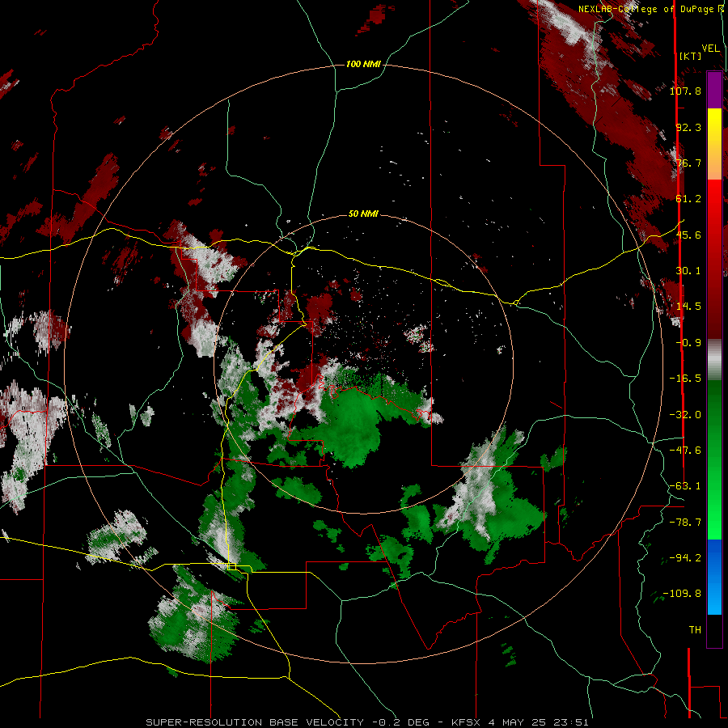The height and width of the screenshot is (728, 728).
Task: Click the VEL legend title
Action: (x=711, y=49)
